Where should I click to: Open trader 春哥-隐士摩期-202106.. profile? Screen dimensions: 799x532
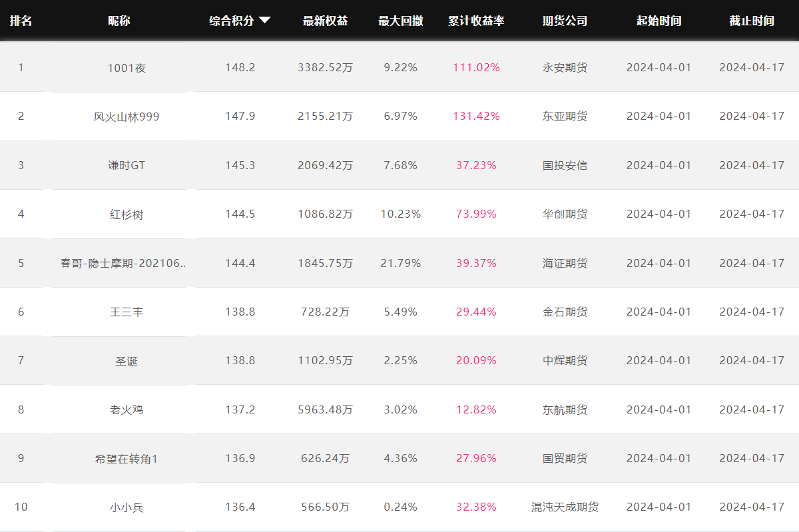(x=123, y=263)
